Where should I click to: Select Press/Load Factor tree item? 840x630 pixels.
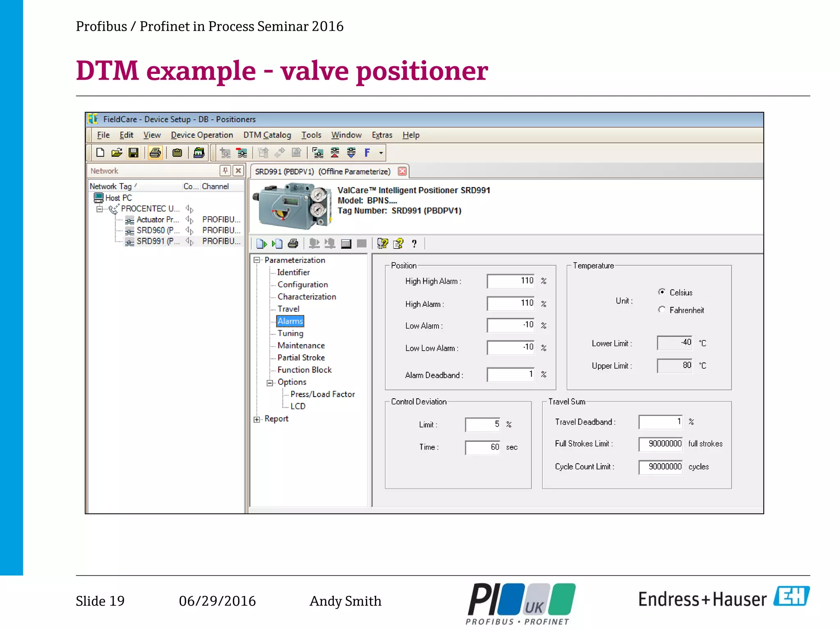coord(323,394)
